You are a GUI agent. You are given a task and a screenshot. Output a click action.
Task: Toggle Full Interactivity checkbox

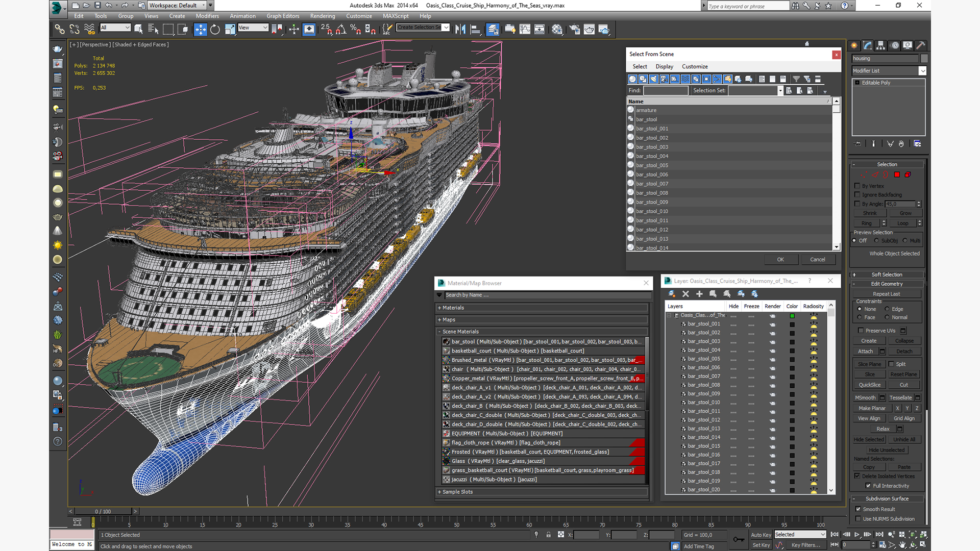point(868,486)
